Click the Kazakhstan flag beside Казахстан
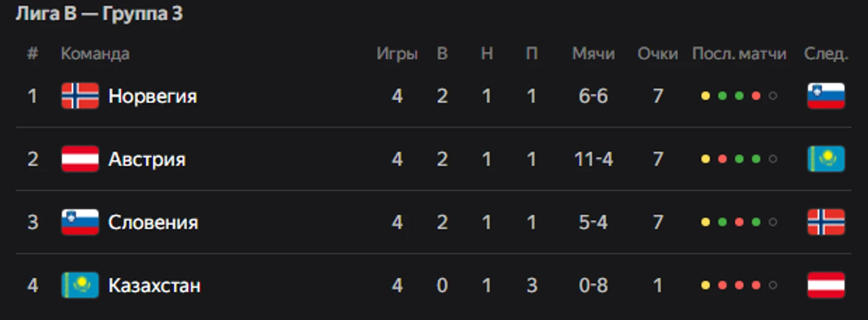Image resolution: width=868 pixels, height=320 pixels. pos(80,285)
